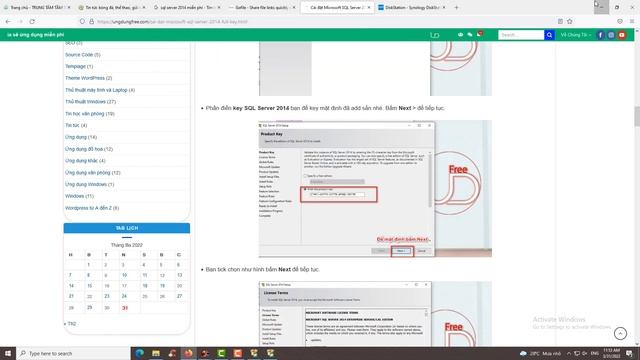
Task: Click the site title in green header
Action: click(36, 35)
